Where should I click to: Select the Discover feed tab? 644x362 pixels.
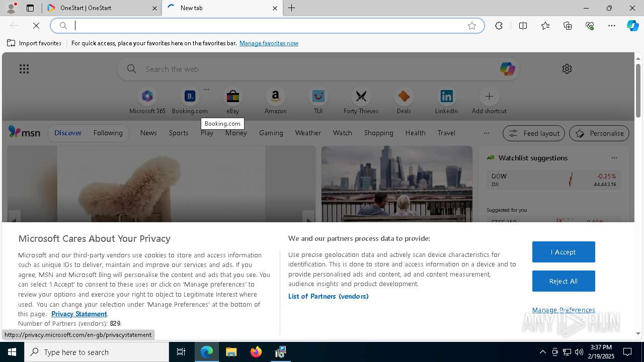coord(68,133)
